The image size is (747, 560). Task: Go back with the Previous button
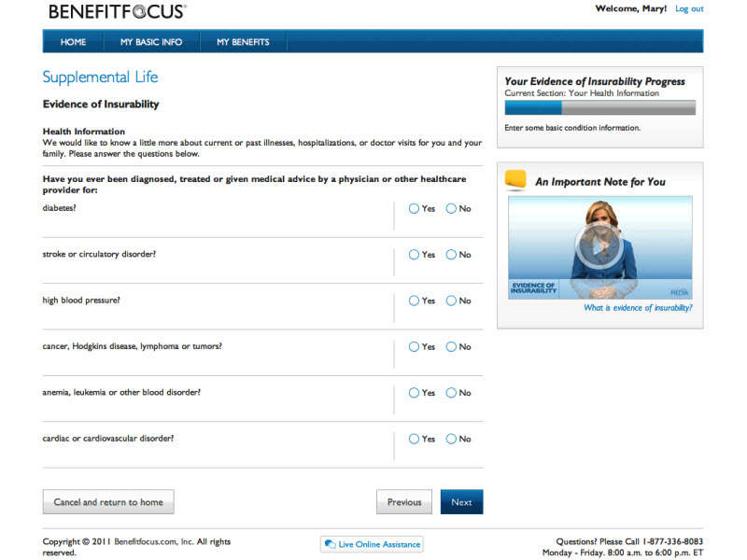coord(404,502)
